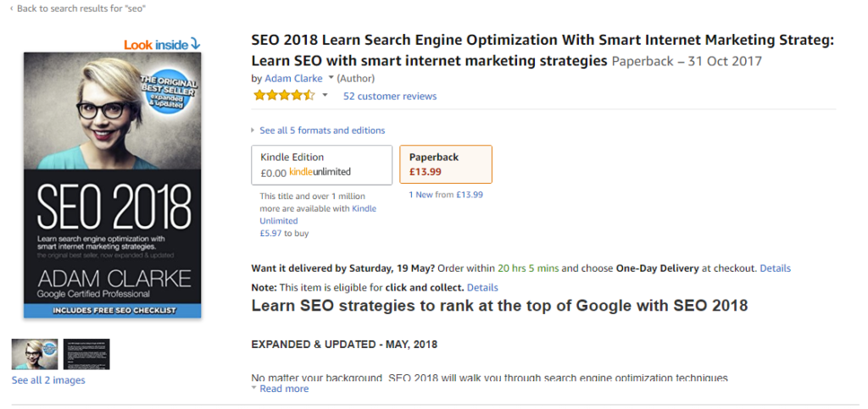
Task: Choose the Paperback format option
Action: 446,164
